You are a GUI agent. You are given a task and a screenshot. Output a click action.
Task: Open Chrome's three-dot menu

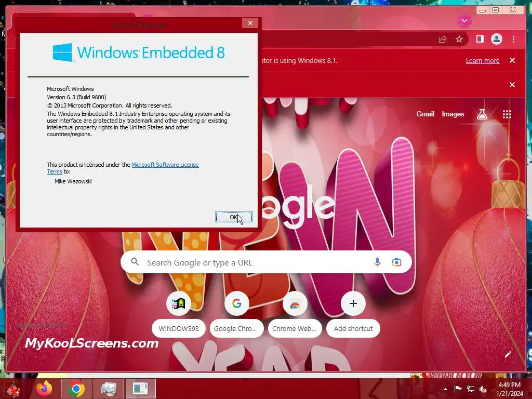click(513, 39)
